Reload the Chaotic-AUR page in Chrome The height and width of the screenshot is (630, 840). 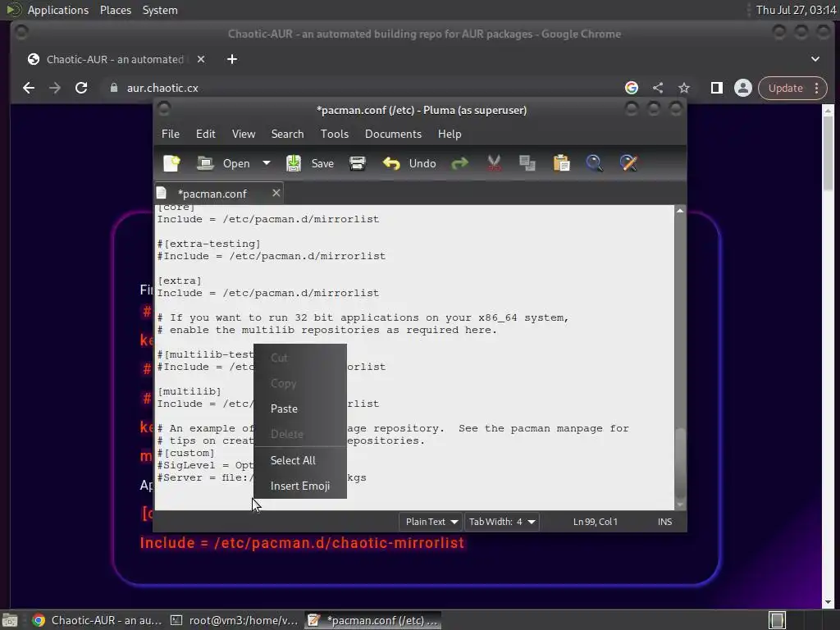pos(81,88)
